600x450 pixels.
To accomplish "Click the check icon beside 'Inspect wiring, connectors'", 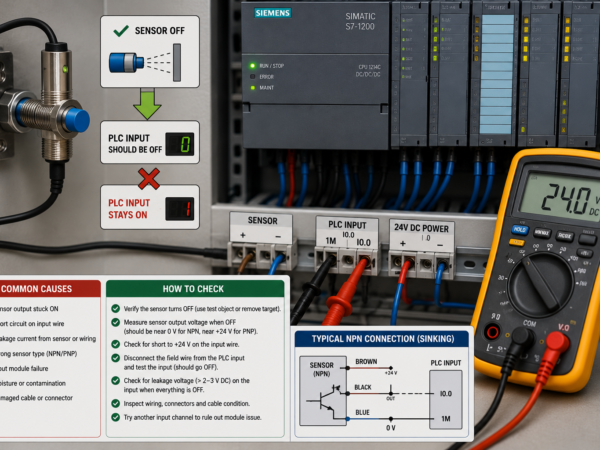I will tap(116, 403).
